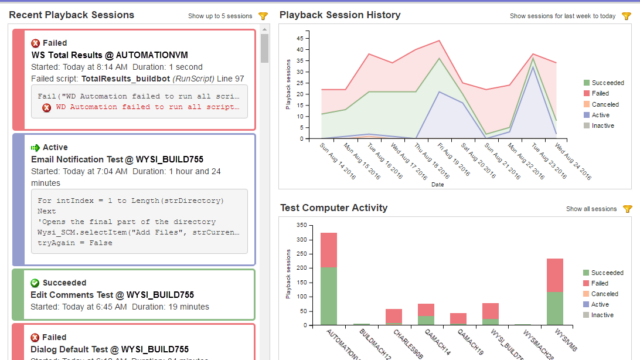The height and width of the screenshot is (360, 640).
Task: Click the green Active arrow icon
Action: (x=36, y=147)
